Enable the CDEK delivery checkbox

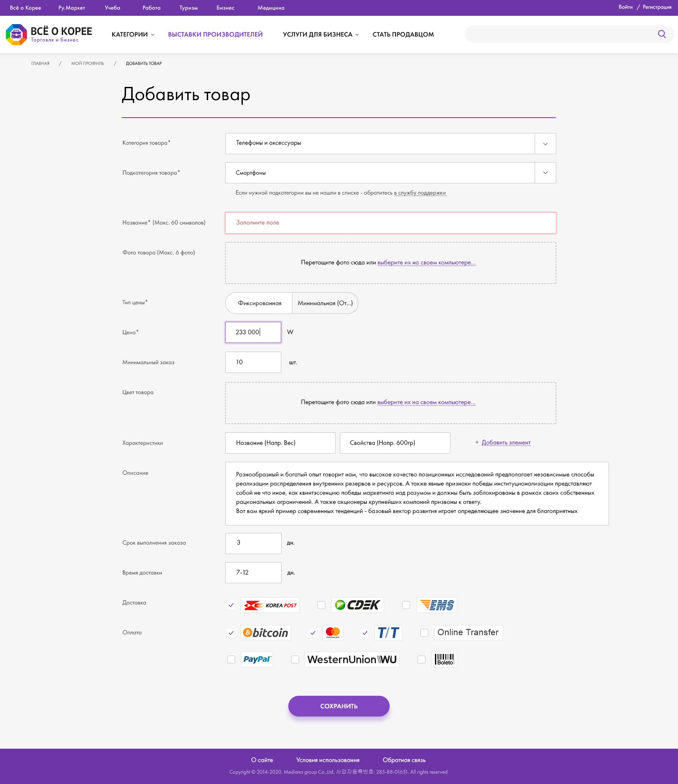pos(321,605)
